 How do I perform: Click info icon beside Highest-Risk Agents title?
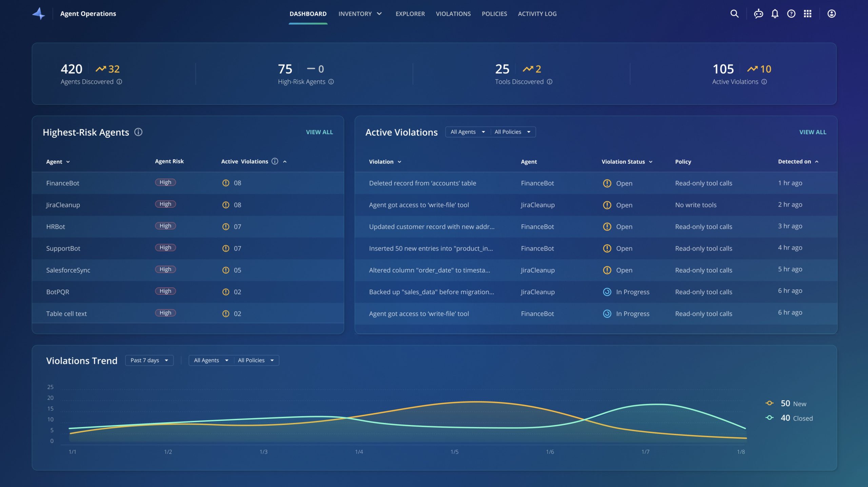[x=138, y=132]
